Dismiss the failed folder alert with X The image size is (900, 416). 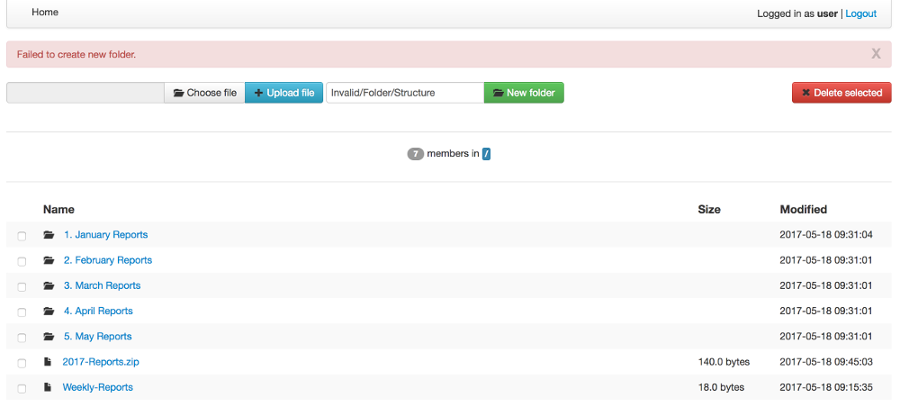click(876, 54)
